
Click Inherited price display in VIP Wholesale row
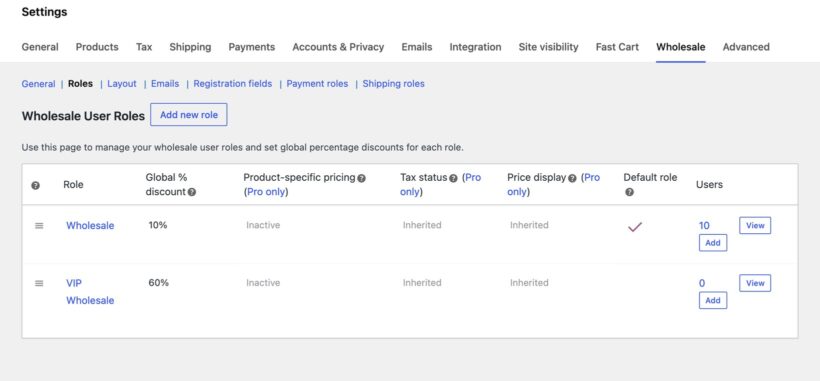pos(529,283)
